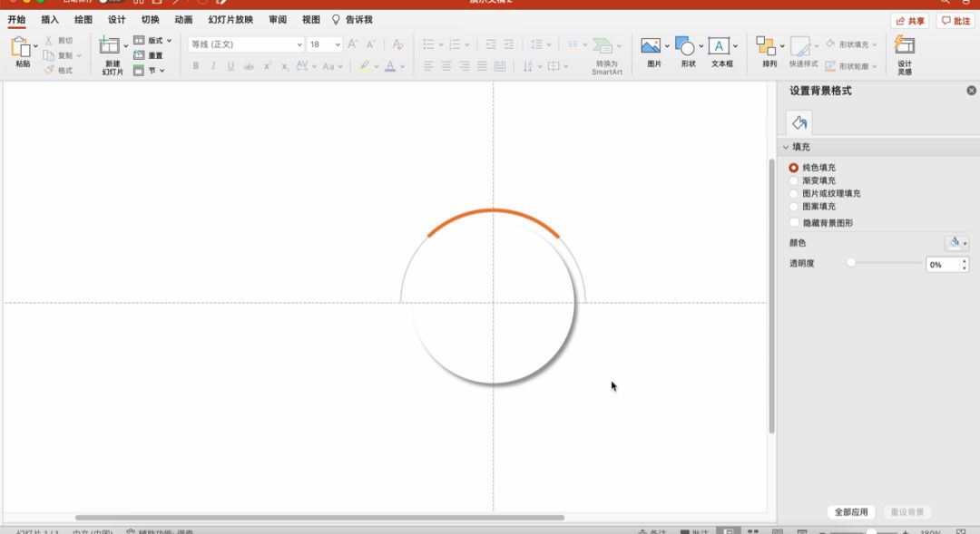
Task: Open the font name dropdown
Action: 299,44
